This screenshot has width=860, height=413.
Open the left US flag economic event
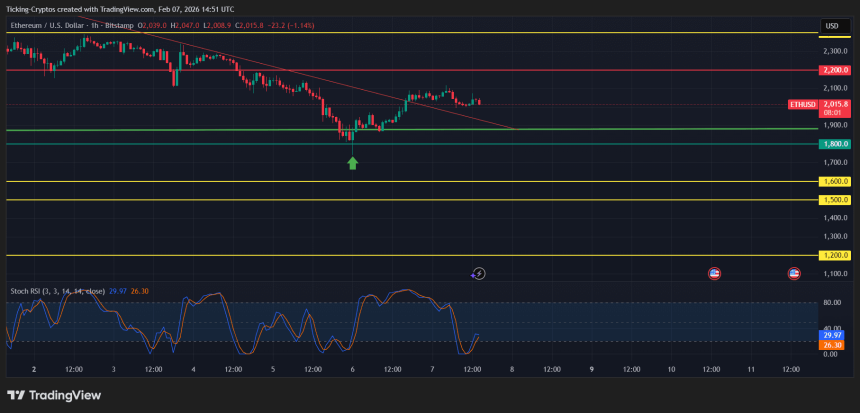pos(714,273)
